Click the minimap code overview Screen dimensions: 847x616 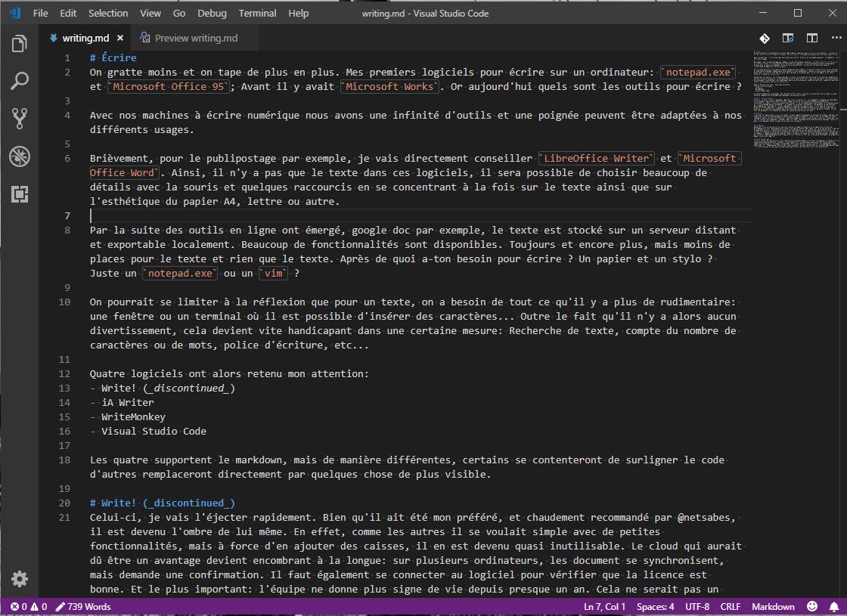click(x=796, y=100)
